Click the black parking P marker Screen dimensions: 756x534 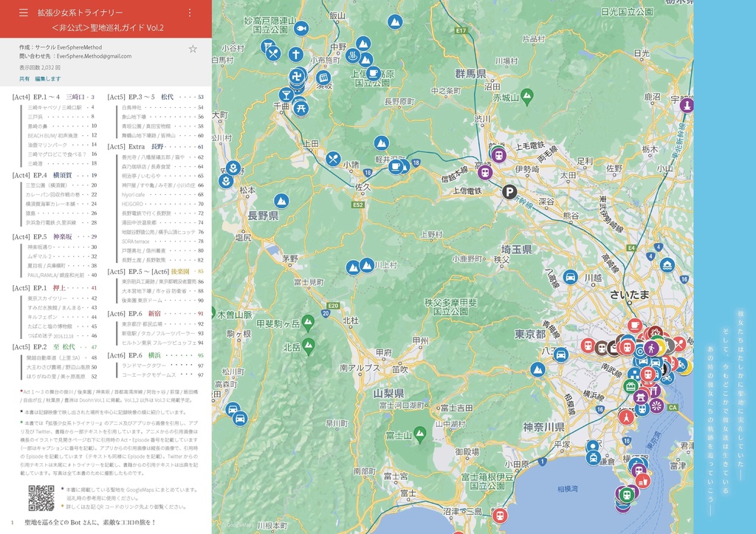point(509,192)
